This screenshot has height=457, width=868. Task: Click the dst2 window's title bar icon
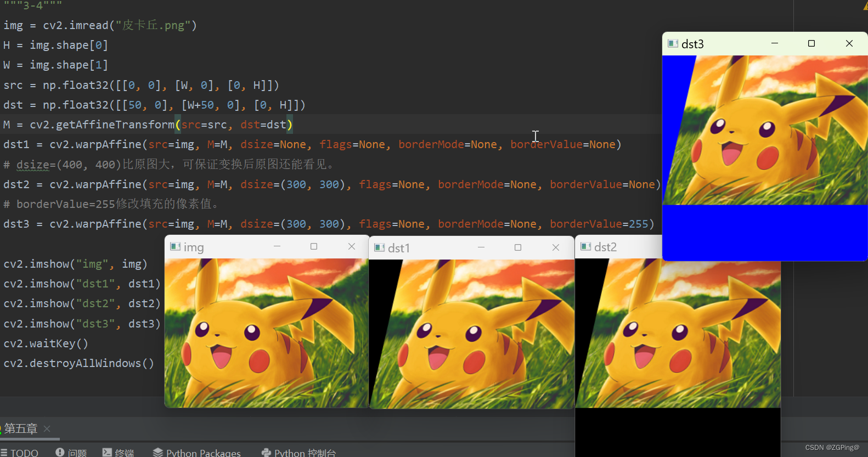click(x=586, y=247)
